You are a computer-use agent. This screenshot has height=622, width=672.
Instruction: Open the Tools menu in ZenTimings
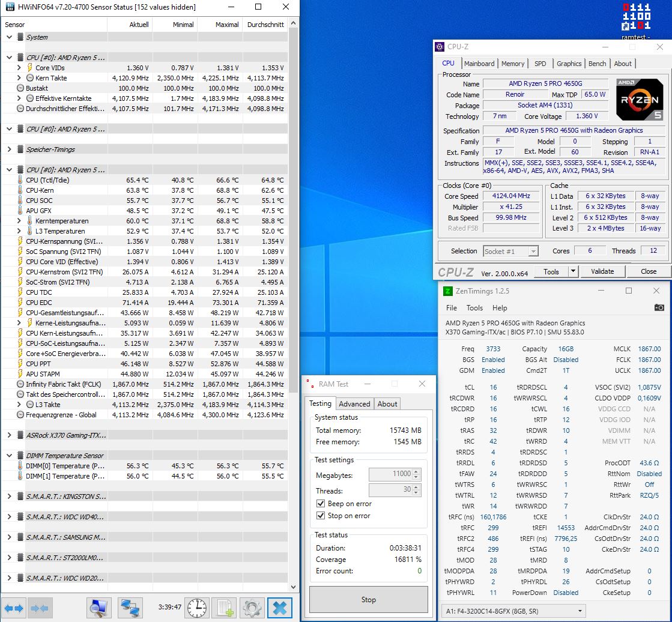click(x=474, y=307)
